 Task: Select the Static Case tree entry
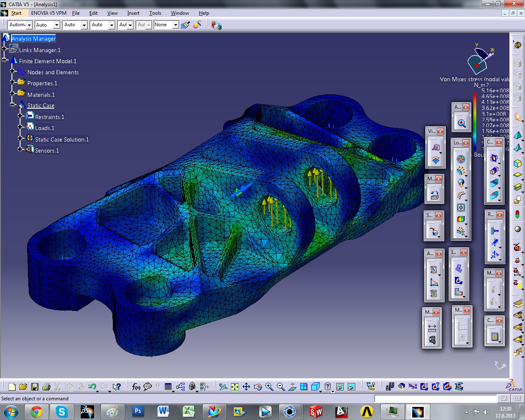click(x=41, y=106)
